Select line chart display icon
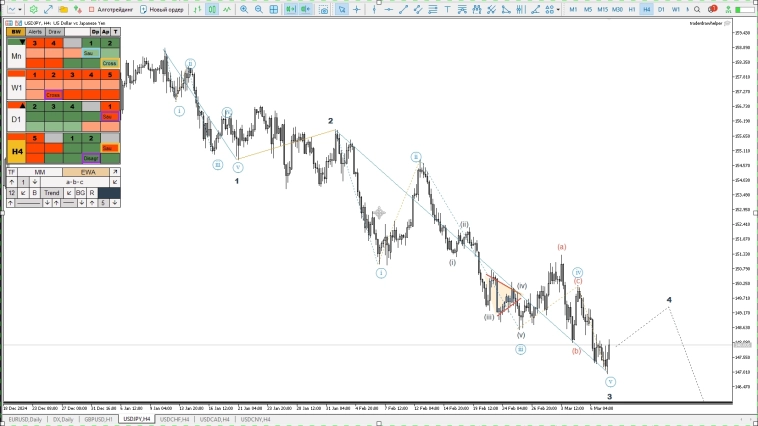Screen dimensions: 758x426 point(227,9)
